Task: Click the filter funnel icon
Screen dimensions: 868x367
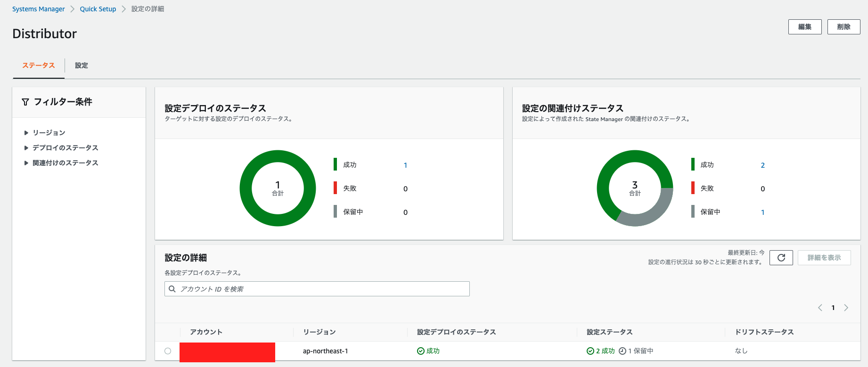Action: pos(25,102)
